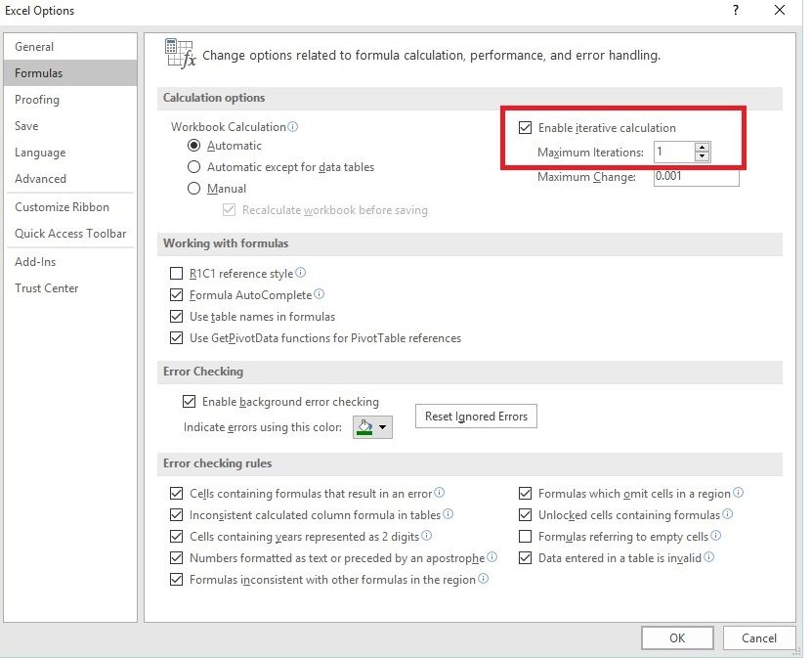Viewport: 812px width, 658px height.
Task: Open the Language settings category
Action: [70, 153]
